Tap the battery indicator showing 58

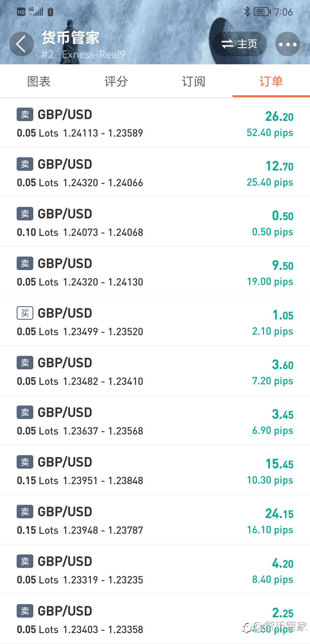click(262, 12)
